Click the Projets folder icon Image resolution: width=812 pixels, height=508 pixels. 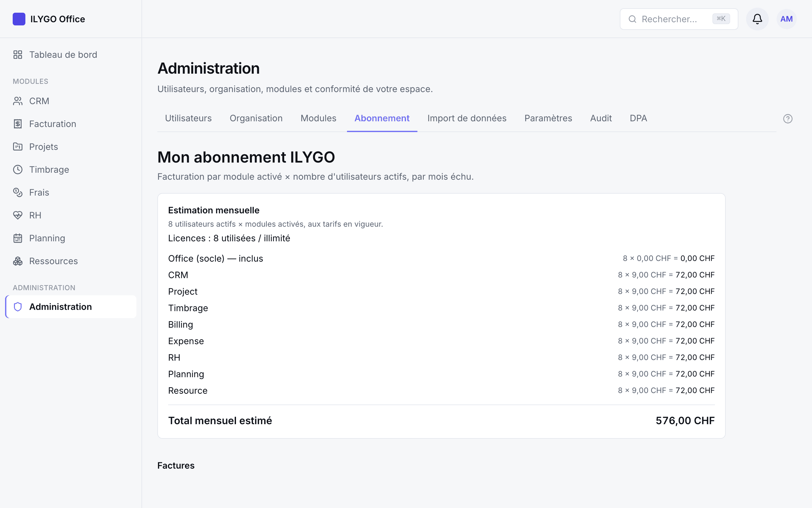click(18, 146)
